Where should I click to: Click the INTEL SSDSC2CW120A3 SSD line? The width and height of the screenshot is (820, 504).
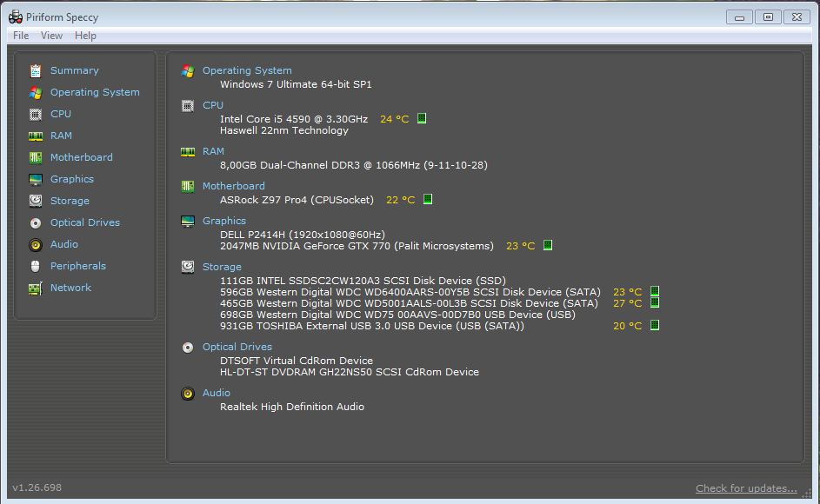pyautogui.click(x=363, y=280)
